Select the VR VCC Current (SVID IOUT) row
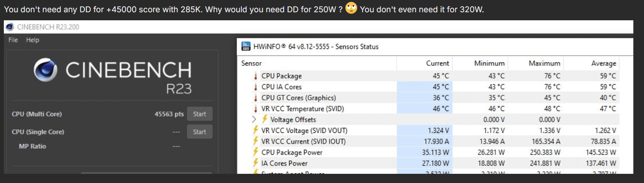The height and width of the screenshot is (183, 644). (303, 142)
